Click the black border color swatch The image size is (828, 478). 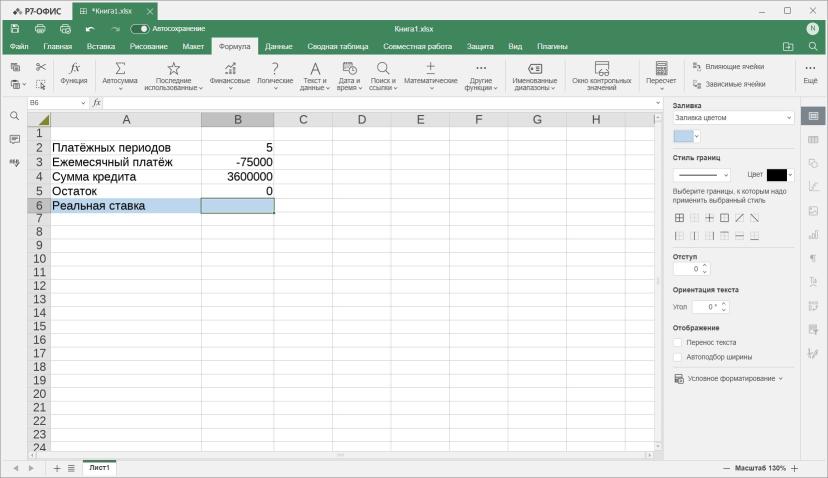coord(776,175)
